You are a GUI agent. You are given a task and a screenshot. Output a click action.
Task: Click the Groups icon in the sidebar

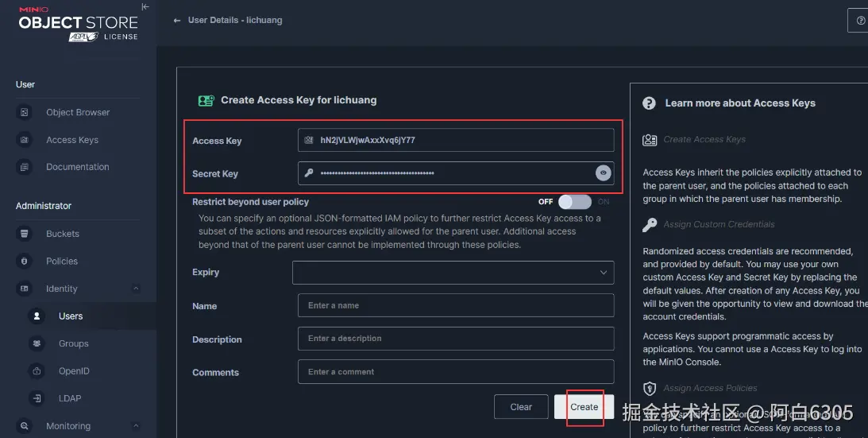[x=37, y=343]
